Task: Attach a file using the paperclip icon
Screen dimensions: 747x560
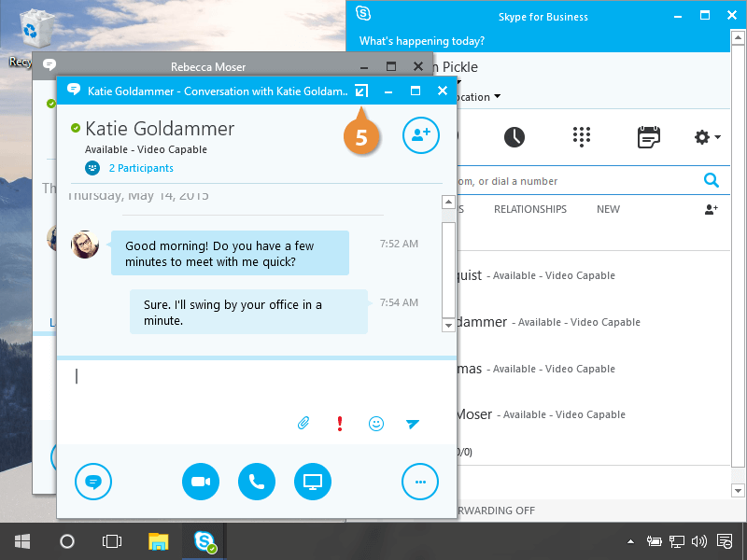Action: point(303,424)
